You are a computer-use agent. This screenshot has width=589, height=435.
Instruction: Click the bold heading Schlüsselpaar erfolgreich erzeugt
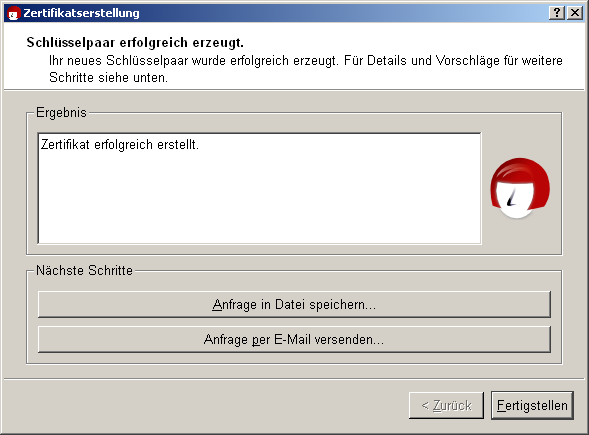(135, 42)
